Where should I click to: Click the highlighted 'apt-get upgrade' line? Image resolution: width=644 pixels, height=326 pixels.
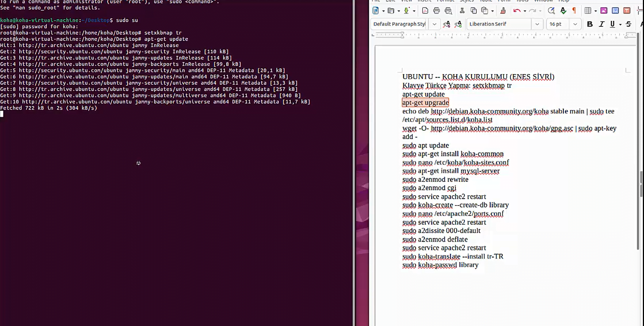point(426,103)
